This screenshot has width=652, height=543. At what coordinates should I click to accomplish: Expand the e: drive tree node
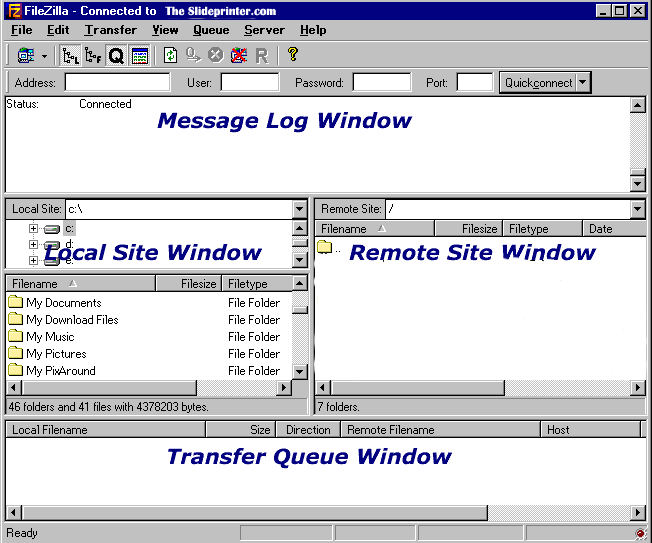[x=33, y=260]
